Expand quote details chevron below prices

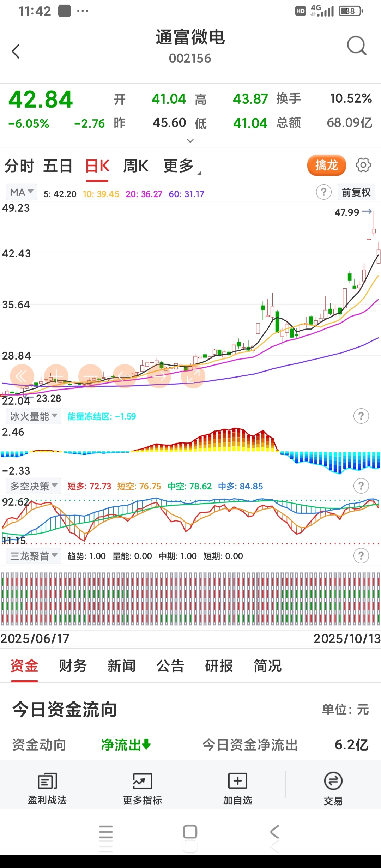[190, 141]
